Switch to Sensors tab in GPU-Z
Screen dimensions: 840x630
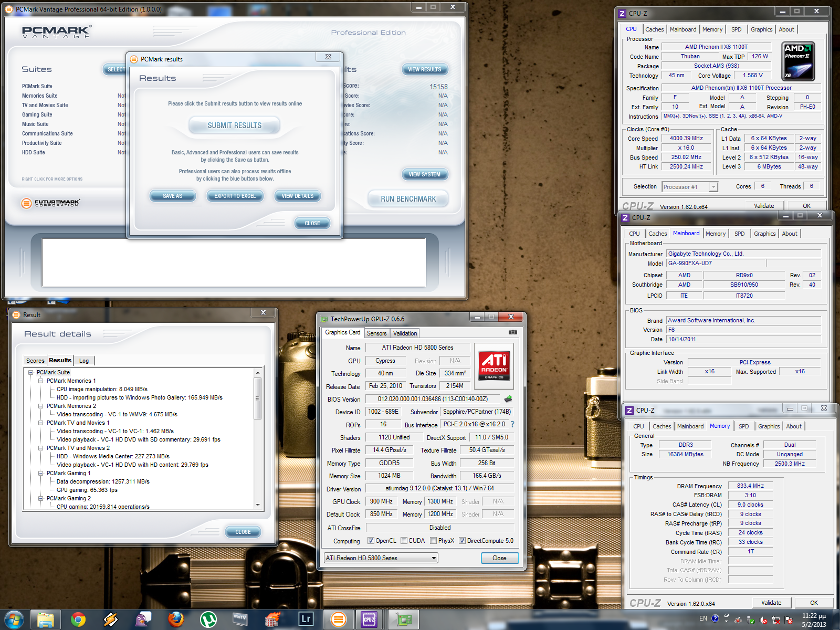pos(376,333)
